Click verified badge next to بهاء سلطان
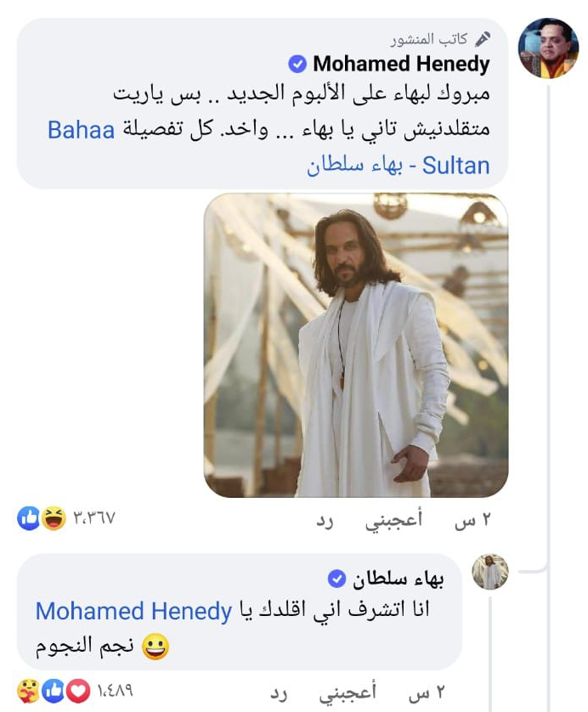The image size is (588, 712). (x=337, y=579)
